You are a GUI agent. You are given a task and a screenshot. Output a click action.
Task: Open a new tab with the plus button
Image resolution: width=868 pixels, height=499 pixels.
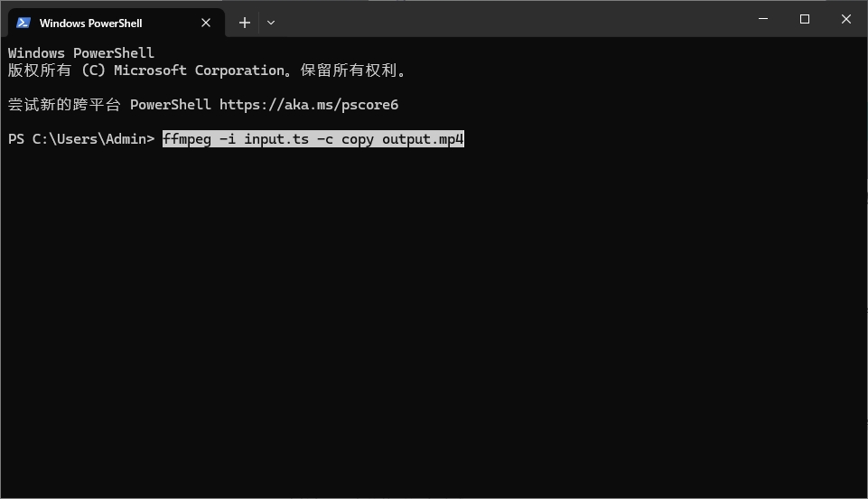click(245, 23)
